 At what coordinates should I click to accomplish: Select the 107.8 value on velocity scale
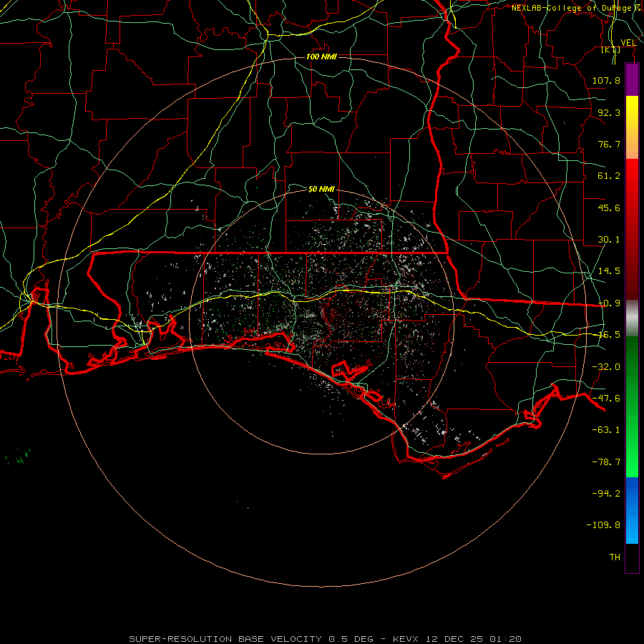pos(606,80)
